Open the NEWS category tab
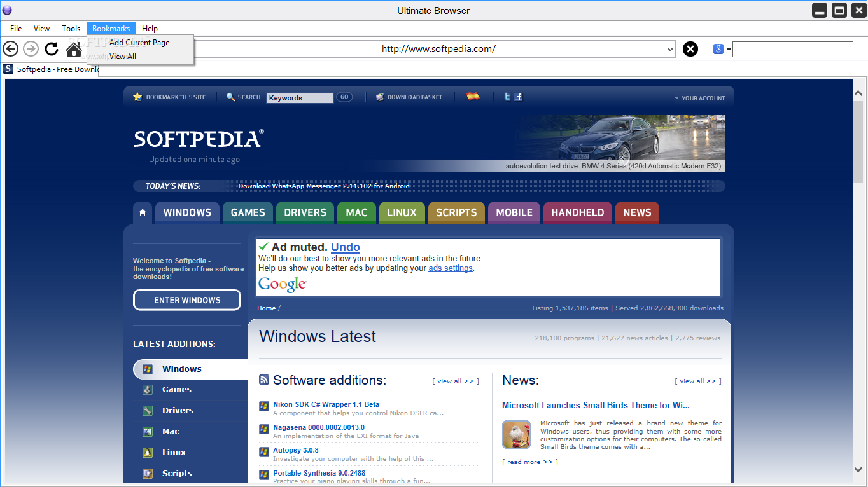This screenshot has width=868, height=487. pyautogui.click(x=637, y=212)
